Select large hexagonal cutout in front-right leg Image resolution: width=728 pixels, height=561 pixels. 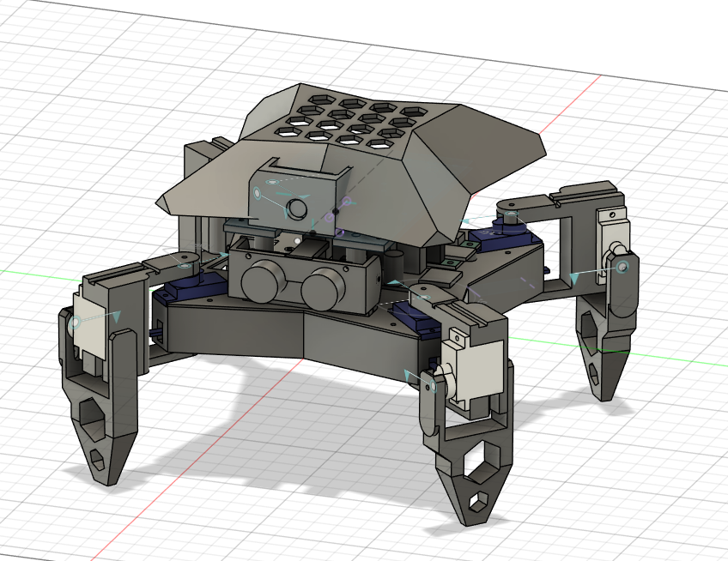pyautogui.click(x=480, y=461)
